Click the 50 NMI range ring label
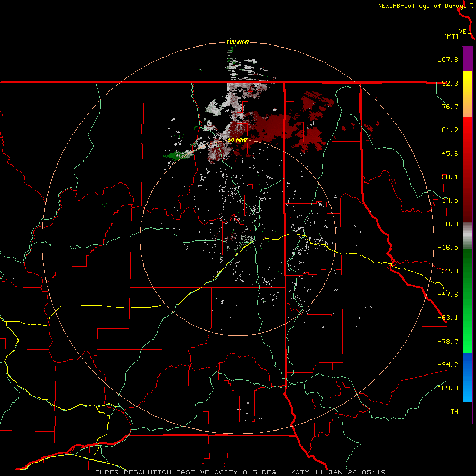Image resolution: width=476 pixels, height=476 pixels. [x=237, y=140]
